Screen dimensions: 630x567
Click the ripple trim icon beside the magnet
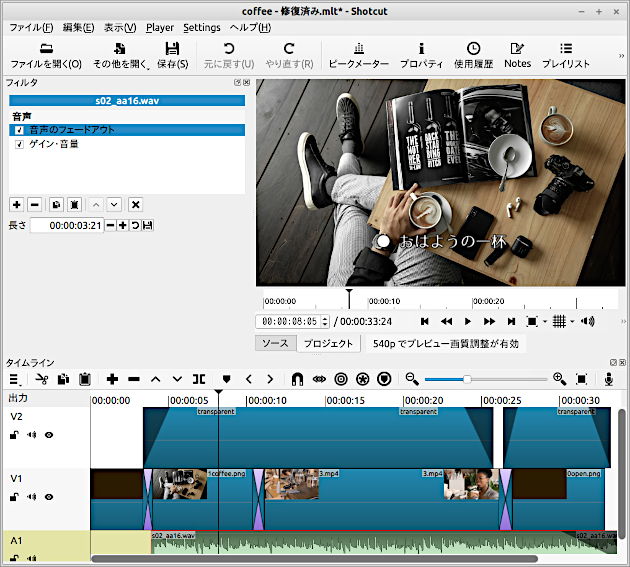pos(319,379)
